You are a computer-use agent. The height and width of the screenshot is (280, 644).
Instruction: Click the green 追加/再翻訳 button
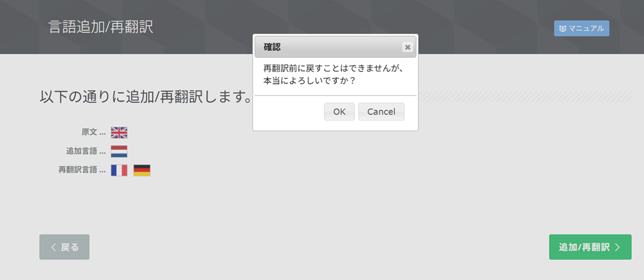(590, 247)
